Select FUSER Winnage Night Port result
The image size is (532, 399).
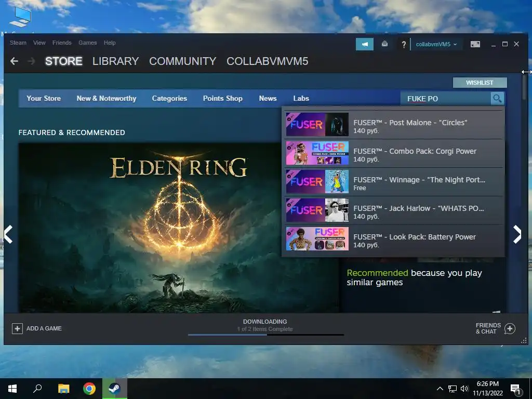point(393,182)
